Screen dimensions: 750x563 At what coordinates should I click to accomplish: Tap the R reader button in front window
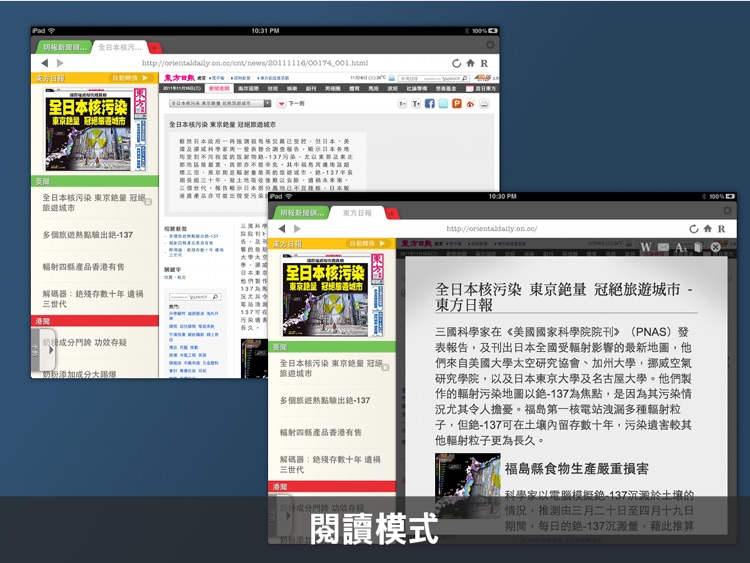pyautogui.click(x=721, y=229)
